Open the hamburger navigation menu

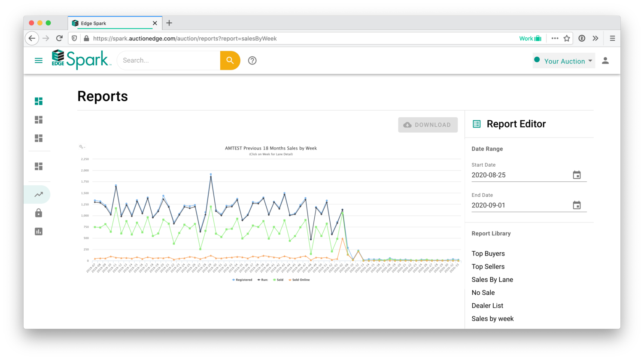pyautogui.click(x=38, y=60)
